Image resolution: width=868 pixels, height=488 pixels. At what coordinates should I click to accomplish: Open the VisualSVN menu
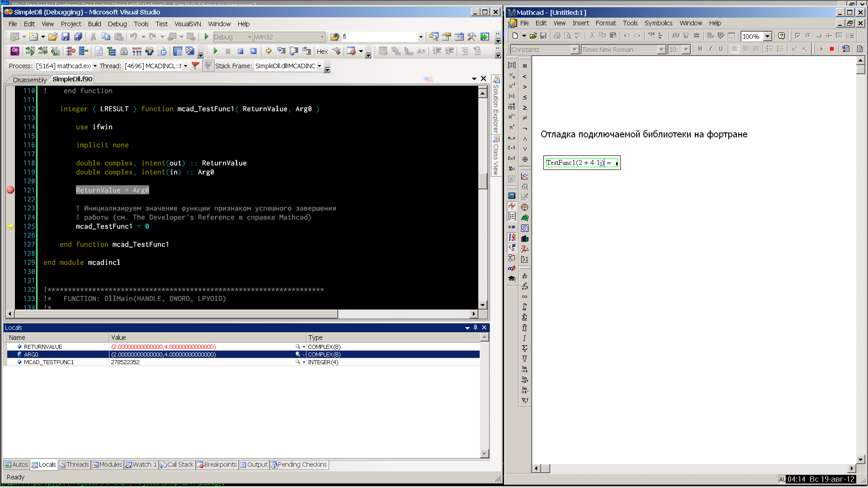click(x=187, y=24)
